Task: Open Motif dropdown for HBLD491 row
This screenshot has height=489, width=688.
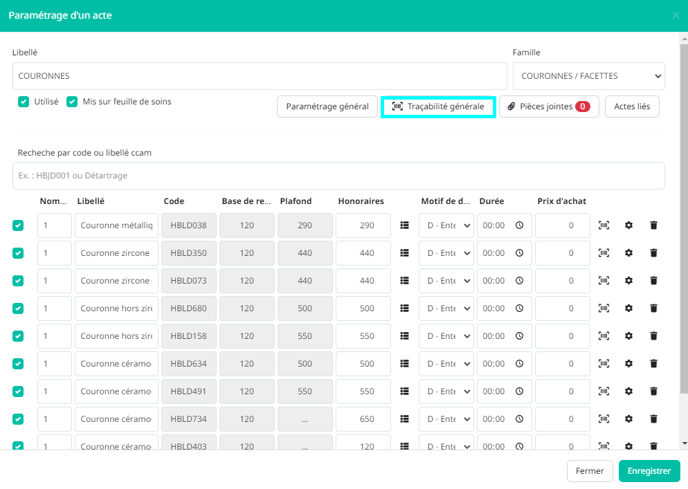Action: [446, 391]
